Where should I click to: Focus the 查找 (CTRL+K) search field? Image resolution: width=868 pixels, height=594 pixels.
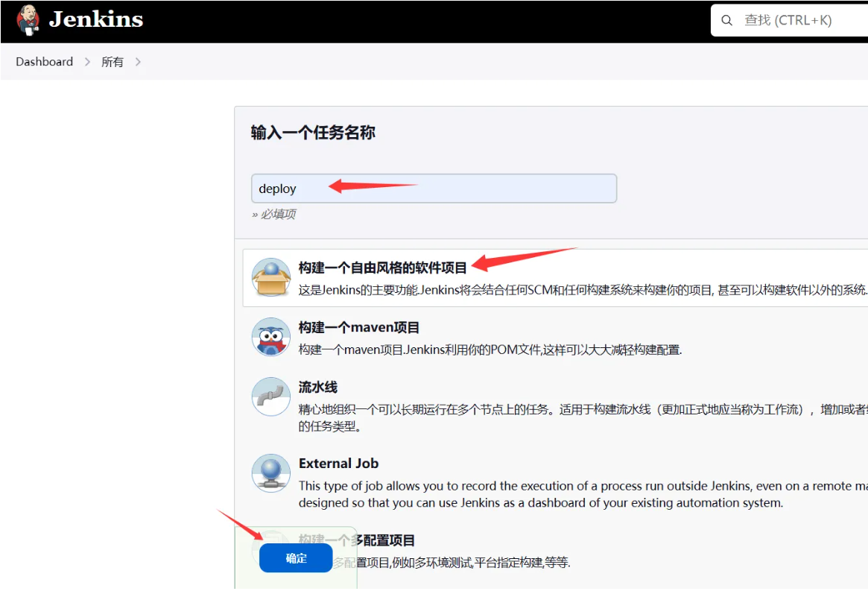(x=789, y=20)
